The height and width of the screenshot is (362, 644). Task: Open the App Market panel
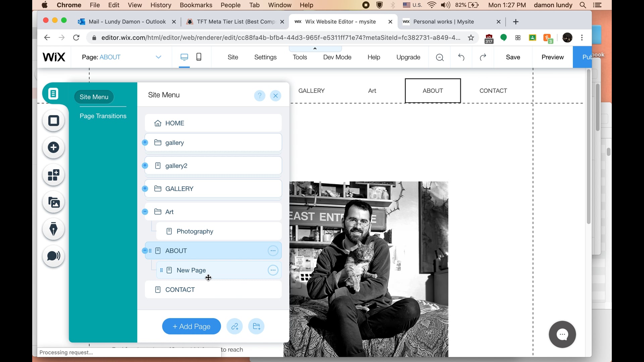(53, 175)
